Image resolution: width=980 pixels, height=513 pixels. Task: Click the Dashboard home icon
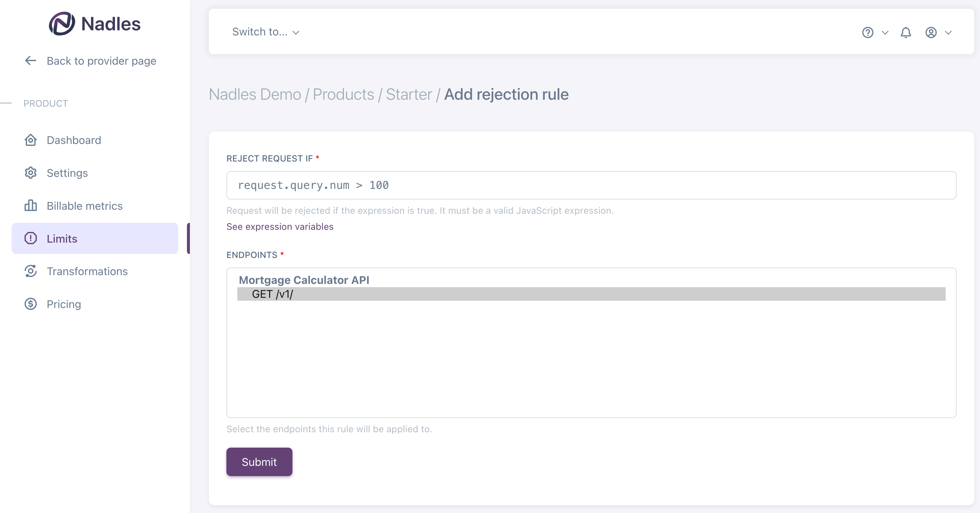tap(30, 140)
